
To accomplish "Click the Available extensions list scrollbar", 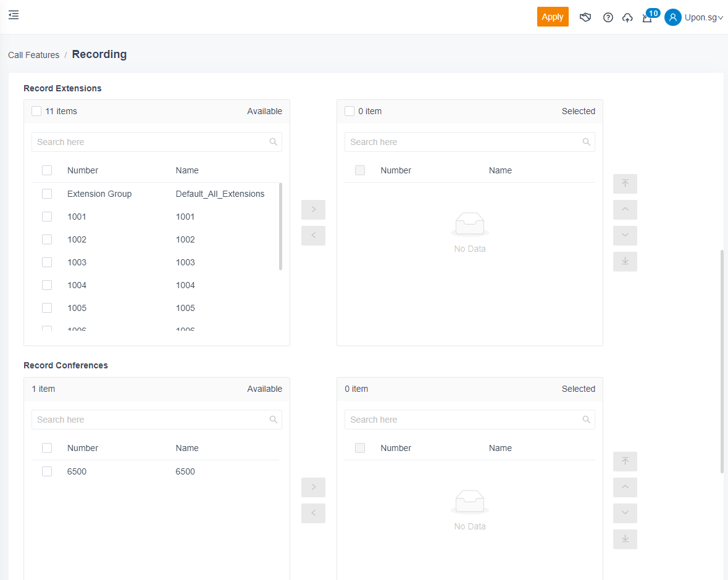I will pos(280,226).
